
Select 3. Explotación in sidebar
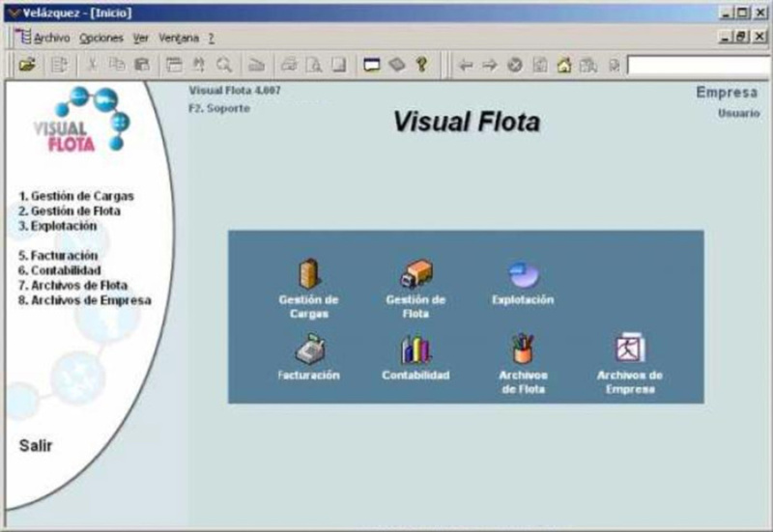click(x=57, y=226)
